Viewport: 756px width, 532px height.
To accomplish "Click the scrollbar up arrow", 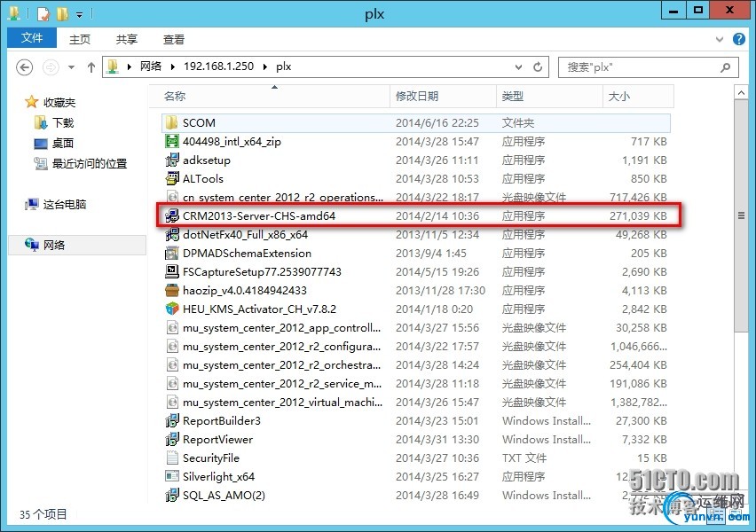I will 741,92.
